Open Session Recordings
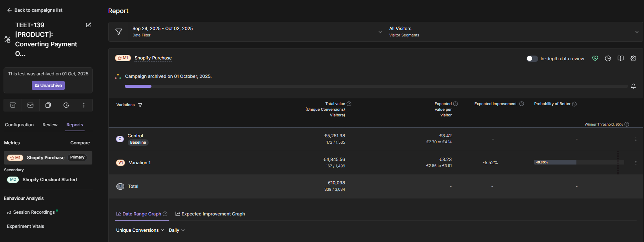Viewport: 644px width, 242px height. [x=34, y=212]
